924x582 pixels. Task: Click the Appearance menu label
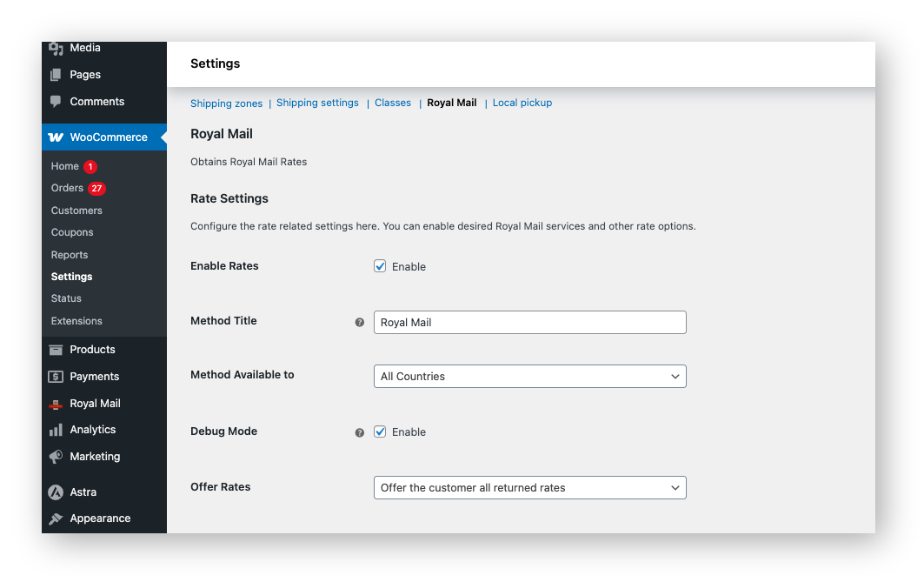[x=100, y=518]
